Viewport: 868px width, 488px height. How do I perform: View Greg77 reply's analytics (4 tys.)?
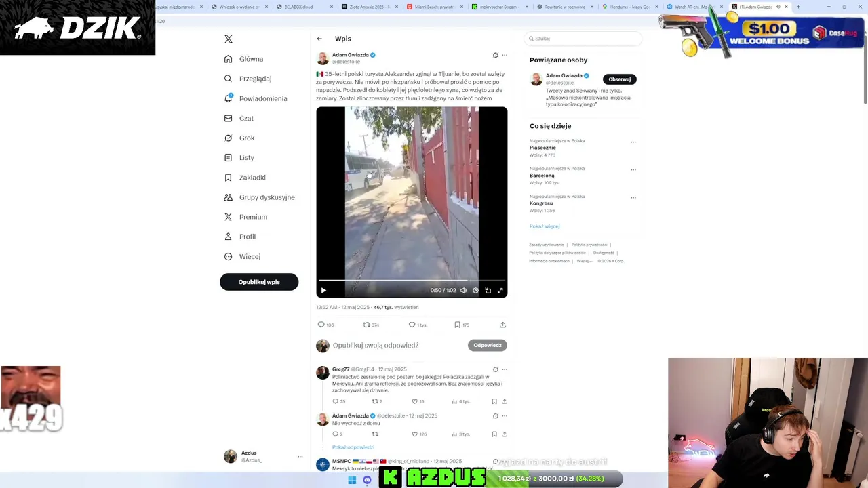click(x=461, y=401)
